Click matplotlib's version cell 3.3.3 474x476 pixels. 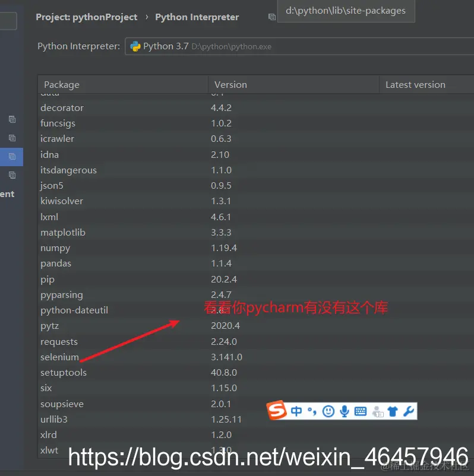click(x=221, y=232)
